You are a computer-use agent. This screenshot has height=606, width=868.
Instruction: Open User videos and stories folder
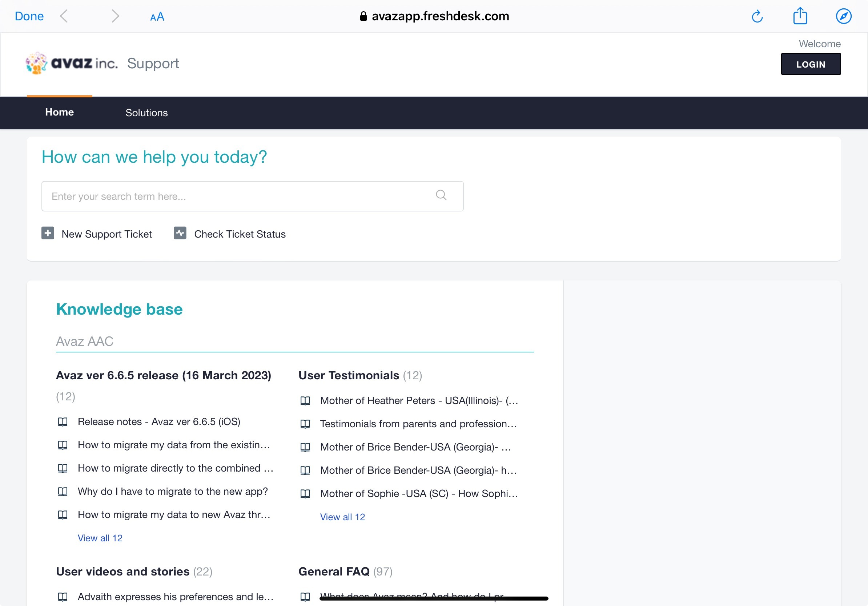123,571
